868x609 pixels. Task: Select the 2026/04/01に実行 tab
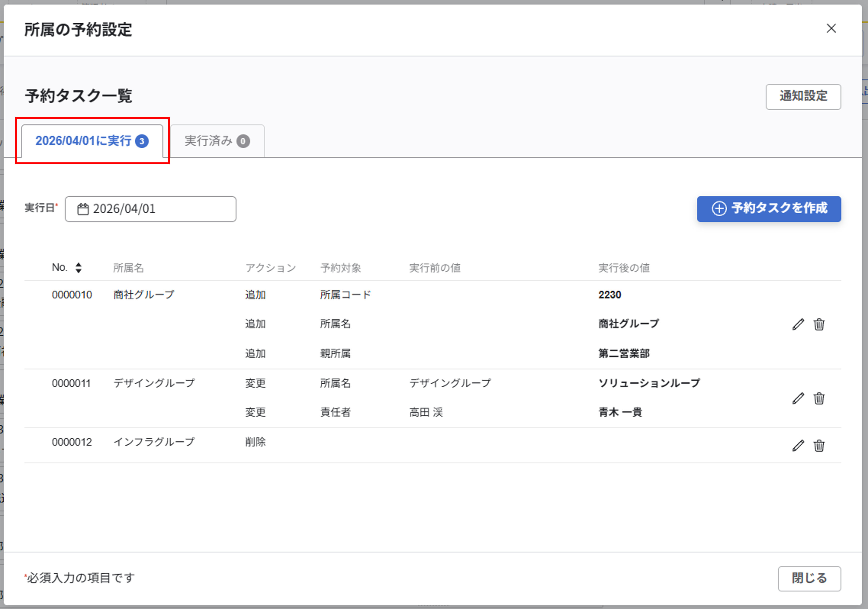tap(92, 141)
